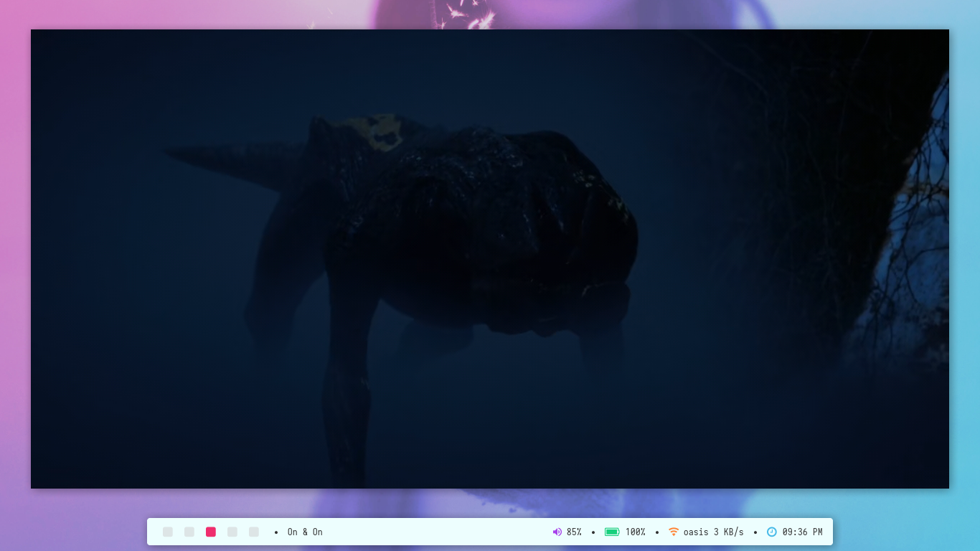Click the dark dinosaur video window
980x551 pixels.
pyautogui.click(x=490, y=259)
